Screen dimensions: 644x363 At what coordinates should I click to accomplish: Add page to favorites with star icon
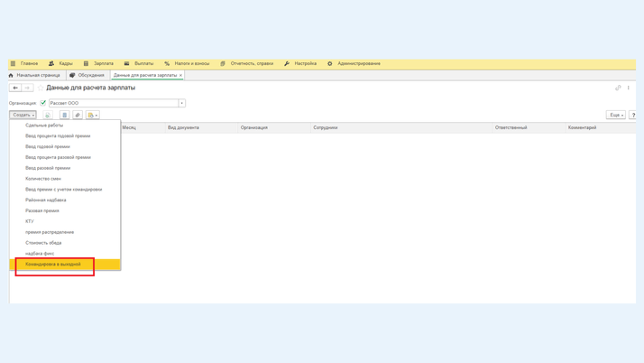click(x=41, y=88)
